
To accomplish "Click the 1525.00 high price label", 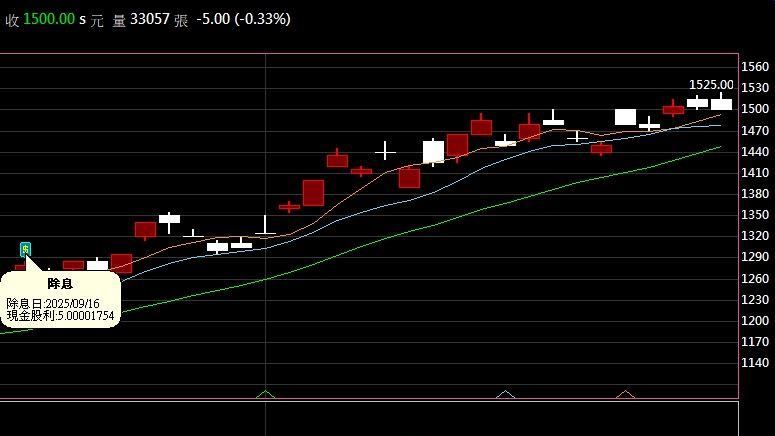I will [x=711, y=85].
